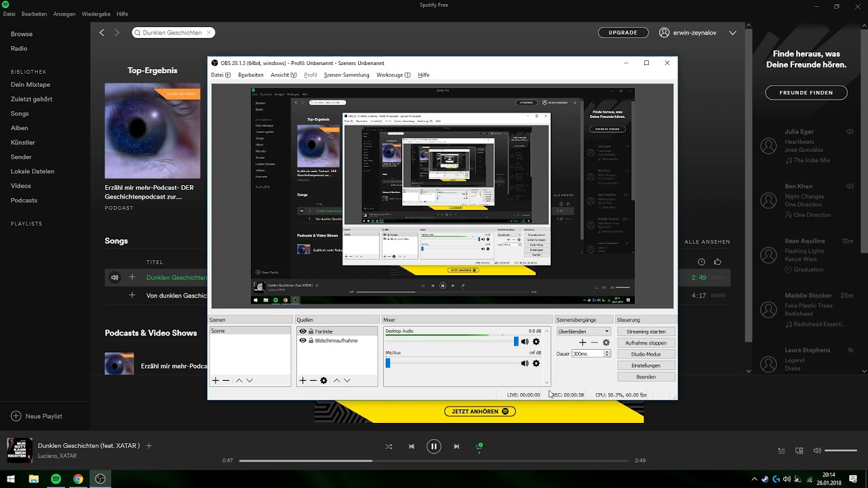Open the OBS Werkzeuge menu
Viewport: 868px width, 488px height.
pos(393,75)
